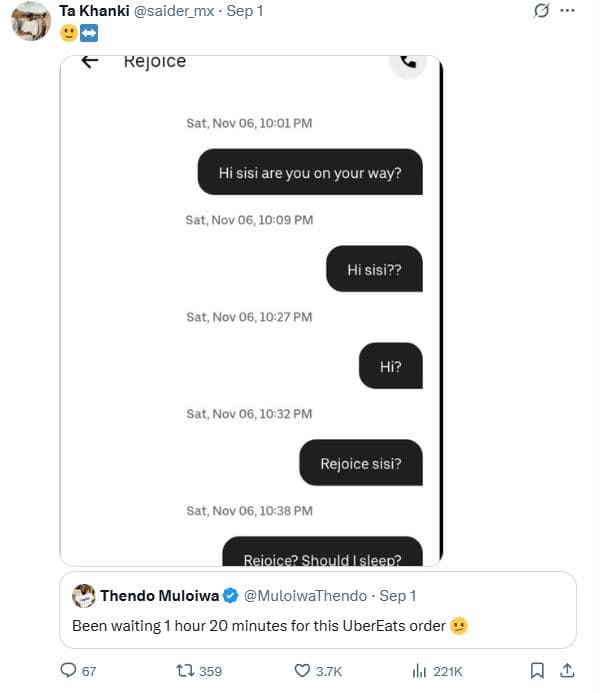Click the verified badge beside Thendo Muloiwa
The image size is (604, 693).
click(x=229, y=596)
